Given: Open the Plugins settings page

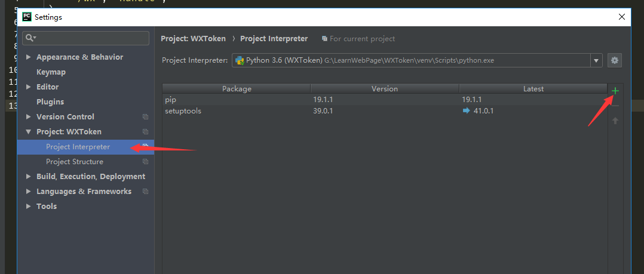Looking at the screenshot, I should pos(50,102).
